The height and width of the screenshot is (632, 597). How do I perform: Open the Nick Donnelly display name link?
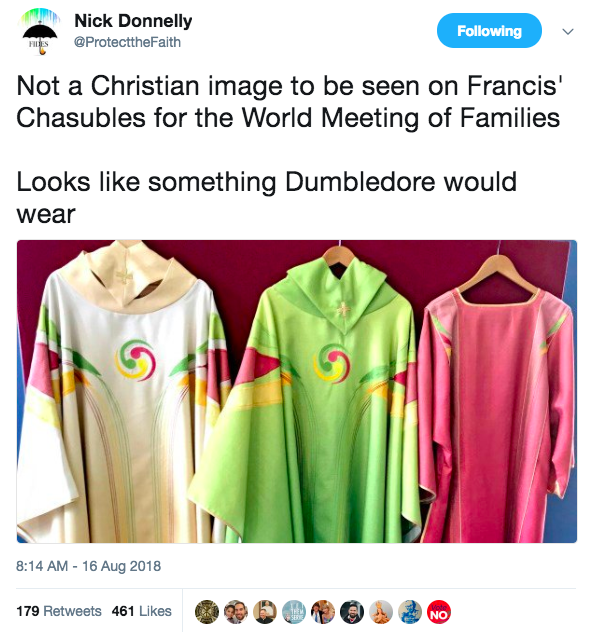tap(133, 21)
